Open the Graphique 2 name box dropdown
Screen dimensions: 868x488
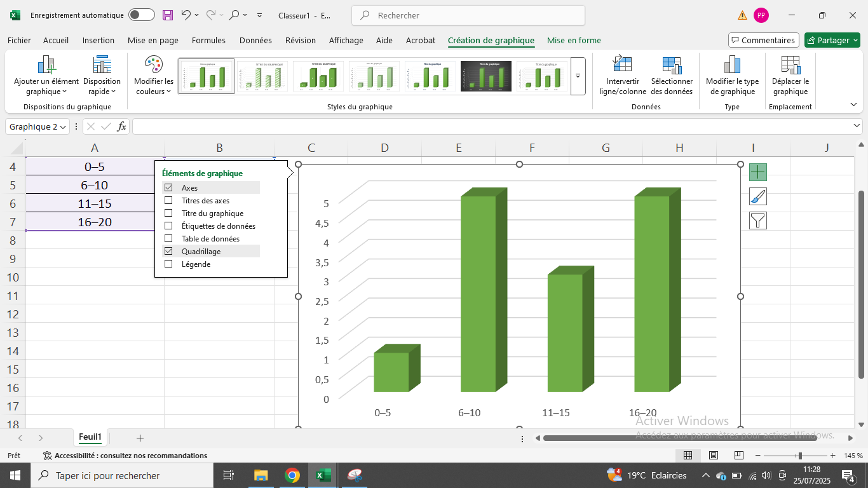pos(62,126)
